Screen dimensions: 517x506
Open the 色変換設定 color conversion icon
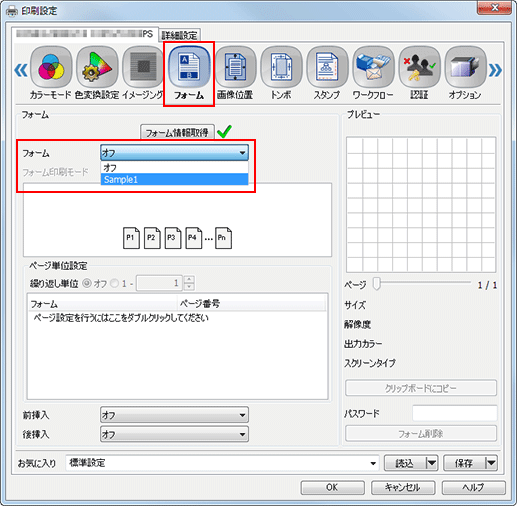click(97, 73)
